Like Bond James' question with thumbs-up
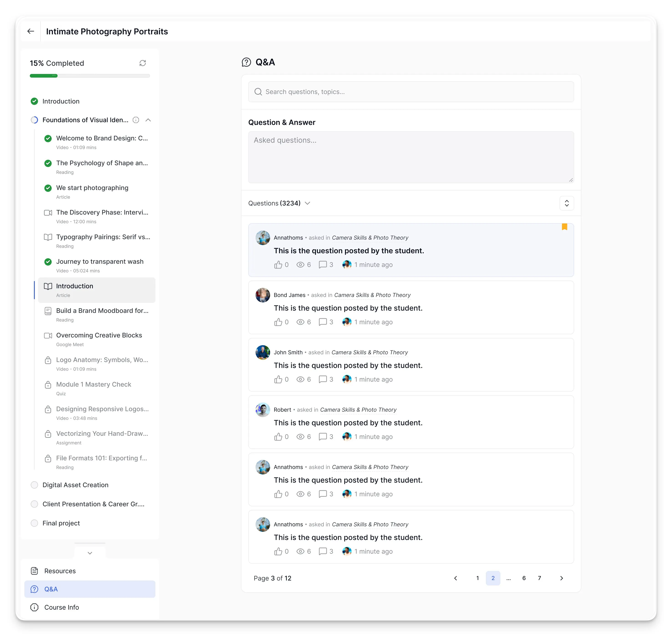 pos(278,322)
